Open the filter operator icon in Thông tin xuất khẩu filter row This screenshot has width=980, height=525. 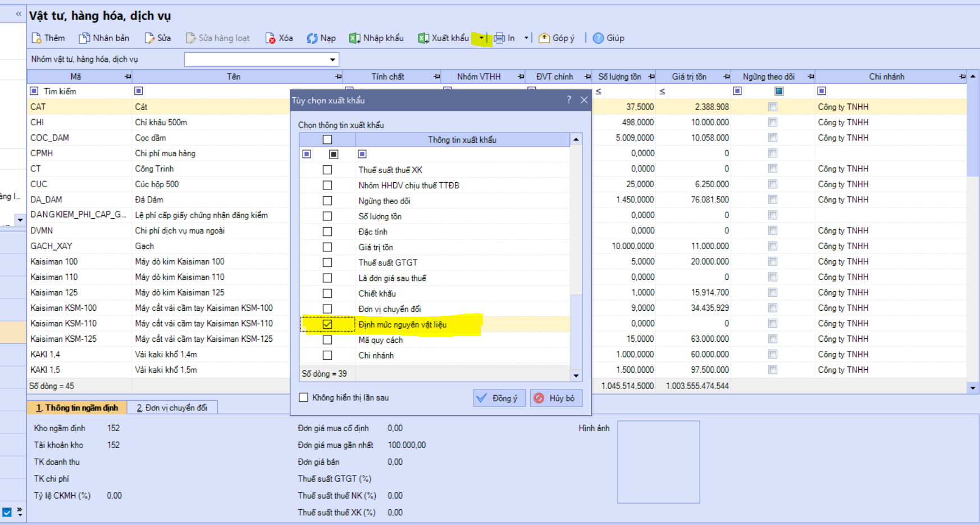coord(362,154)
